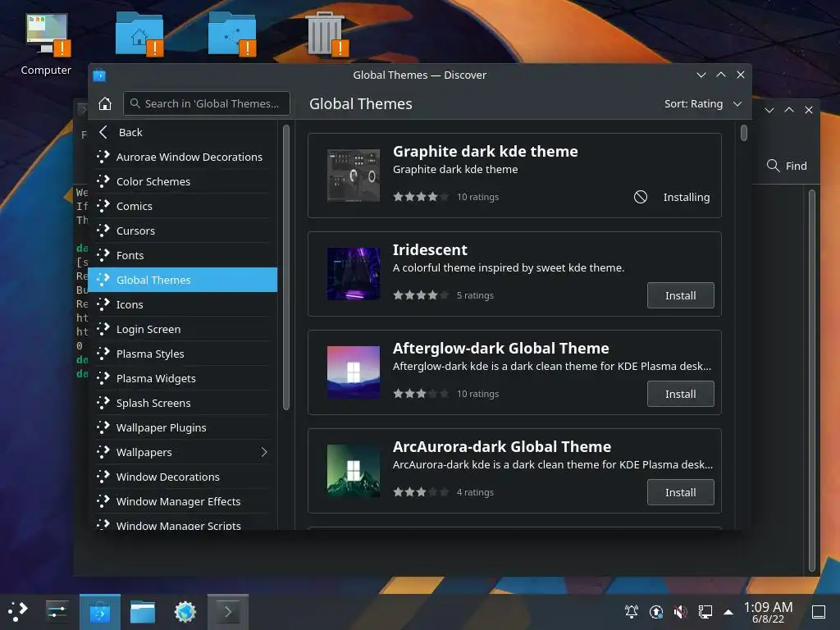Select Window Manager Effects category
Screen dimensions: 840x630
pyautogui.click(x=183, y=501)
